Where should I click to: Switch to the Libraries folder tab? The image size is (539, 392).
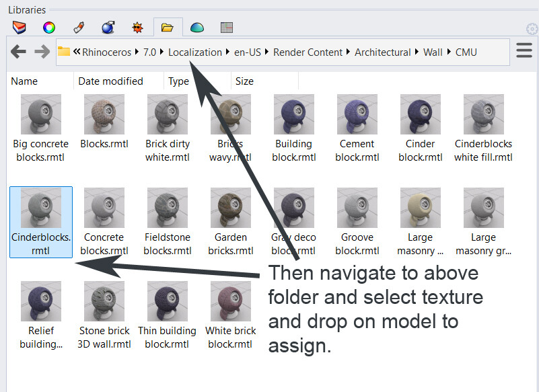[x=168, y=27]
